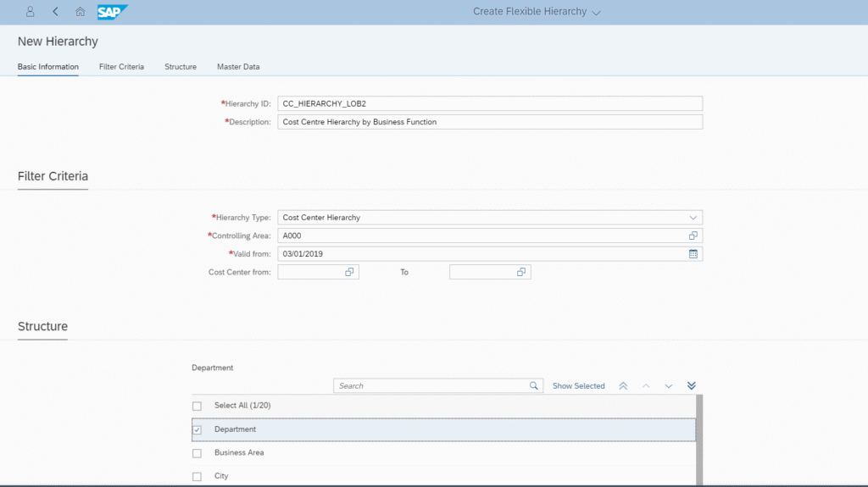The height and width of the screenshot is (487, 868).
Task: Expand the Hierarchy Type dropdown
Action: 693,218
